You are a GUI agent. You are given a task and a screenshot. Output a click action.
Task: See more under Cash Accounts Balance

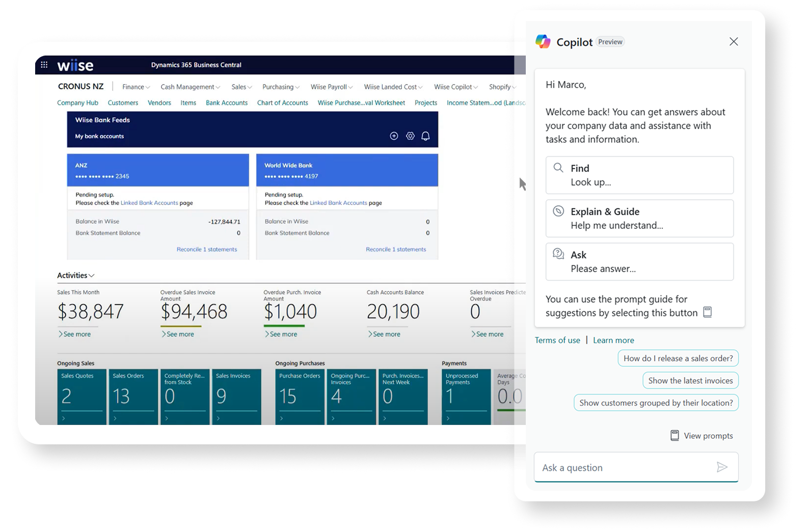click(384, 334)
